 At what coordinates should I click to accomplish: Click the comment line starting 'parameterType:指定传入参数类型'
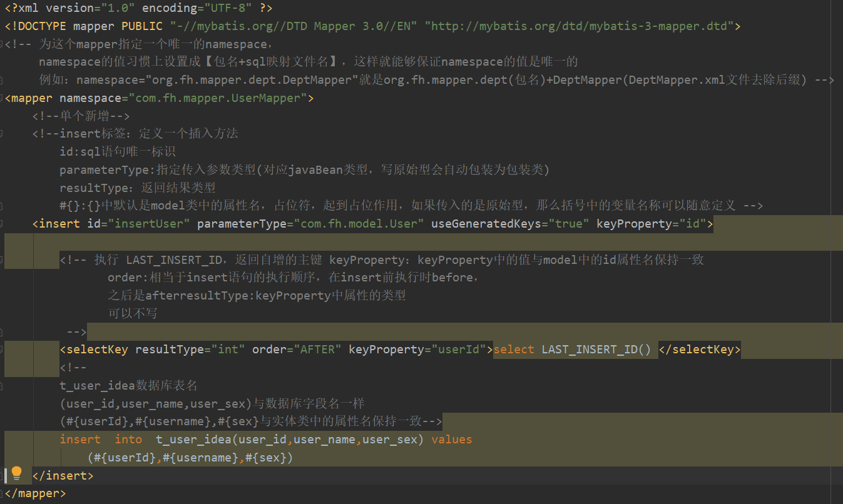pos(304,170)
